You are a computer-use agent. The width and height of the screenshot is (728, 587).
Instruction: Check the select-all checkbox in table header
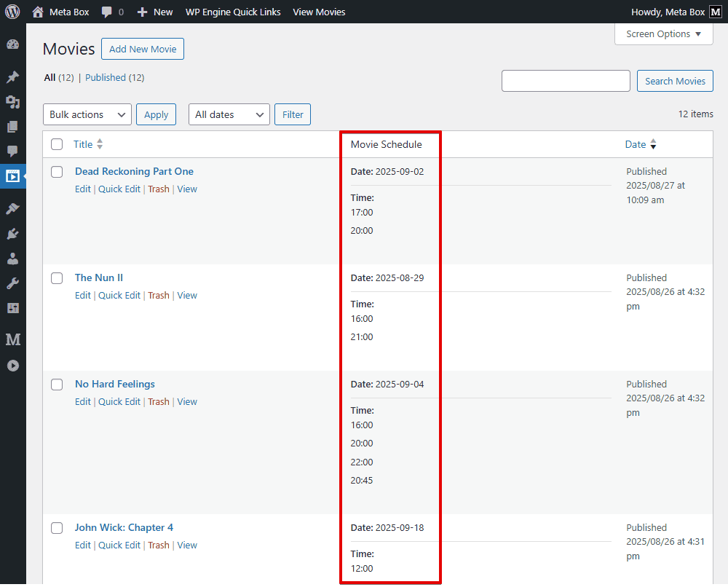[57, 144]
